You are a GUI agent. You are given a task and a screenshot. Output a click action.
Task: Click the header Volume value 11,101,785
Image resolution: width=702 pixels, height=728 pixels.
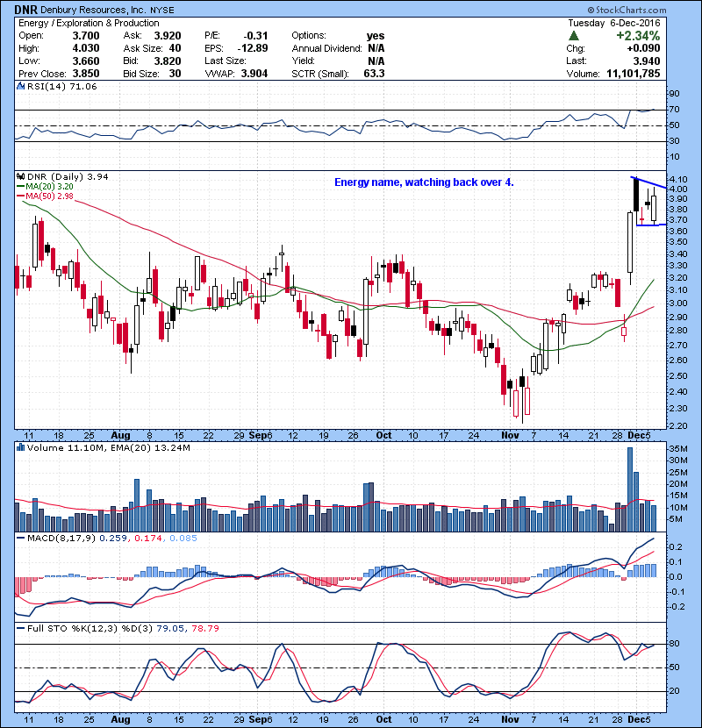click(634, 74)
